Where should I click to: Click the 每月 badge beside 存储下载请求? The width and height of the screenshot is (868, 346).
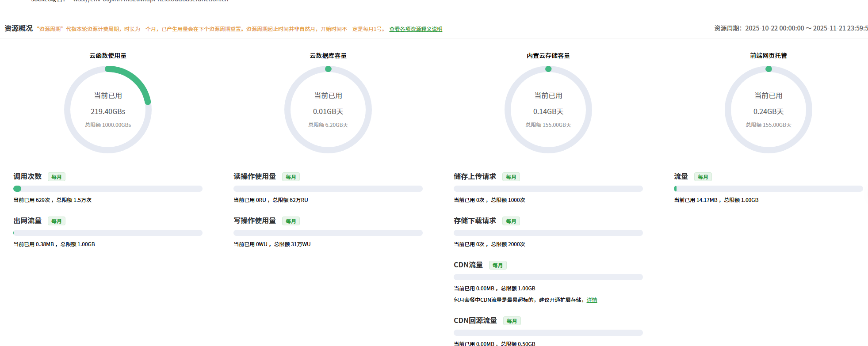[x=511, y=221]
